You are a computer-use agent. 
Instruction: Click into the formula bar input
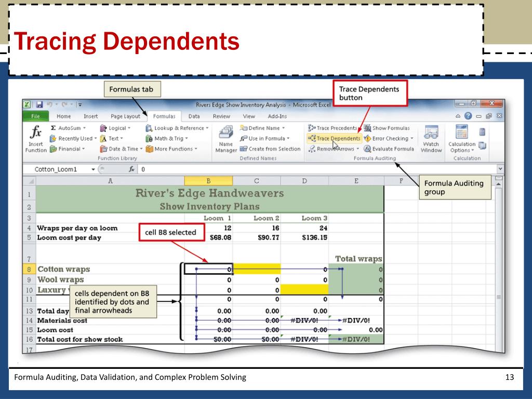pos(317,169)
